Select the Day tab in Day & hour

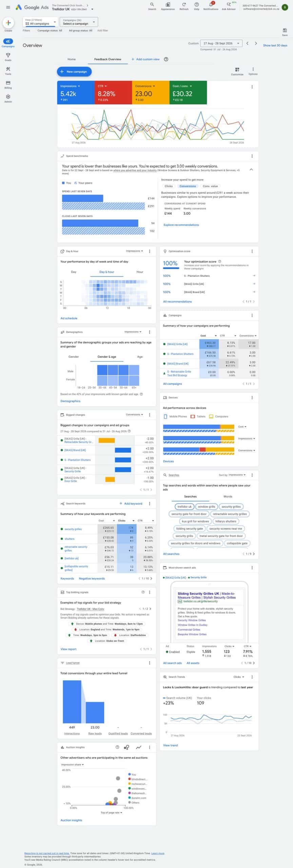[x=74, y=272]
